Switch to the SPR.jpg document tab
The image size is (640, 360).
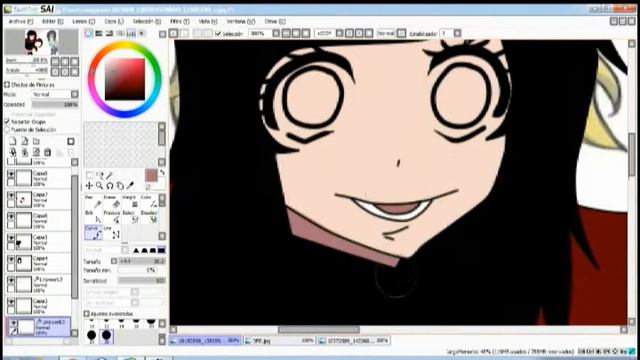pyautogui.click(x=280, y=340)
